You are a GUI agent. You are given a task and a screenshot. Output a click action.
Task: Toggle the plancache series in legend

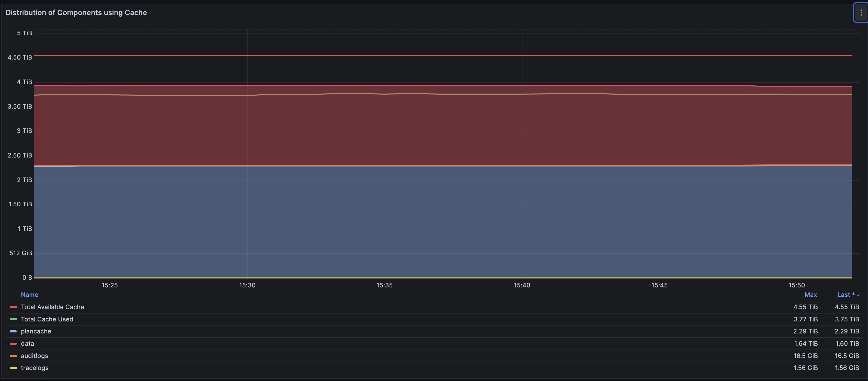tap(36, 331)
